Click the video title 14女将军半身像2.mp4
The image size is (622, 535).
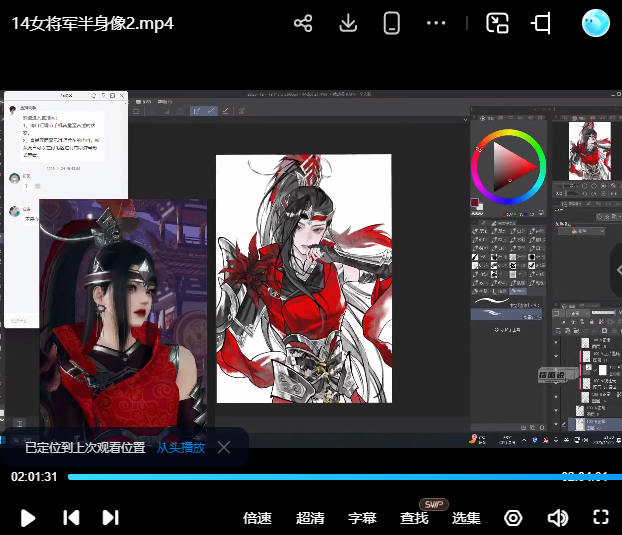click(92, 23)
